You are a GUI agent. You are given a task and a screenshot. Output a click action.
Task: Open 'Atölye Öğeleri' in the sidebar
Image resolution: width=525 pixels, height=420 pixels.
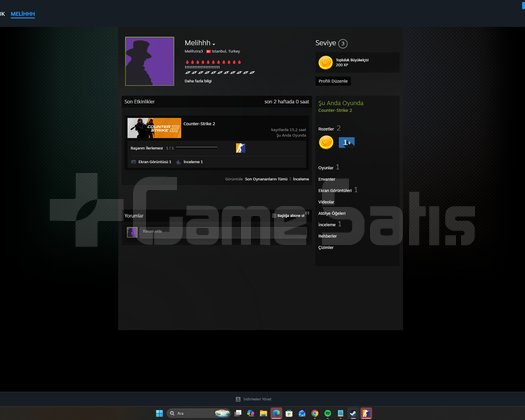(332, 213)
